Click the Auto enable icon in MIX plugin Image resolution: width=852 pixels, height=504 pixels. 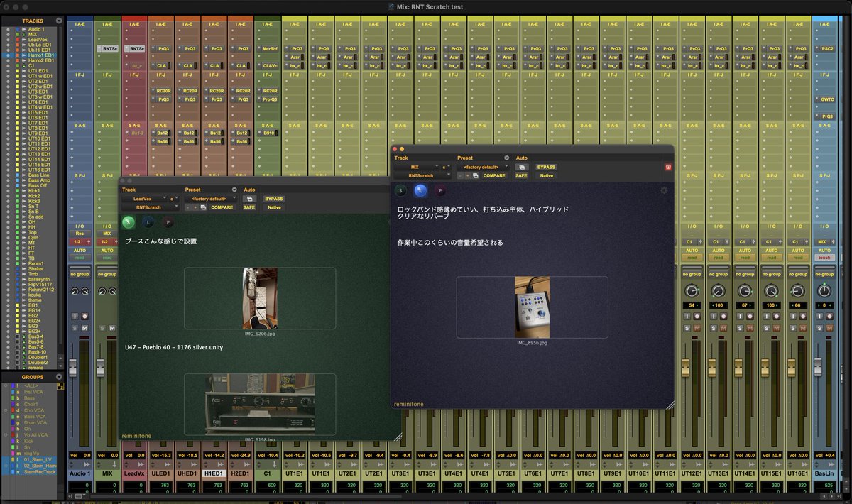click(x=522, y=167)
